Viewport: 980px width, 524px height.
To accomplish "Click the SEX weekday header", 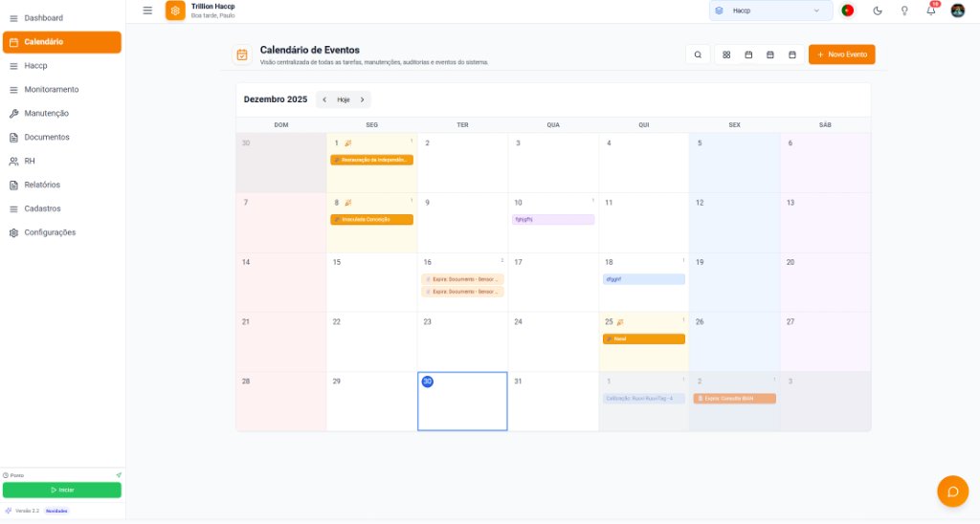I will point(734,125).
